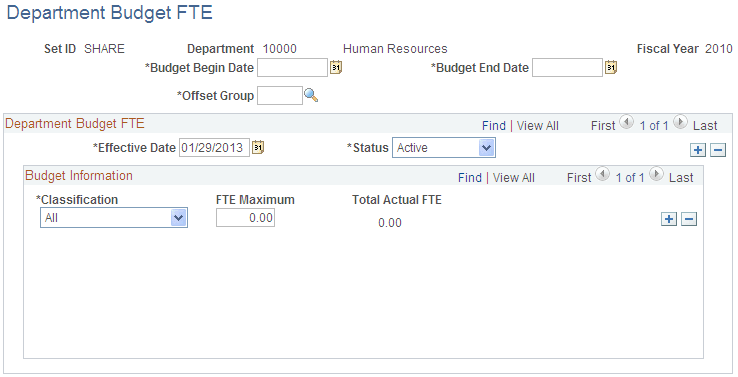738x377 pixels.
Task: Show previous row in Budget Information
Action: pos(602,174)
